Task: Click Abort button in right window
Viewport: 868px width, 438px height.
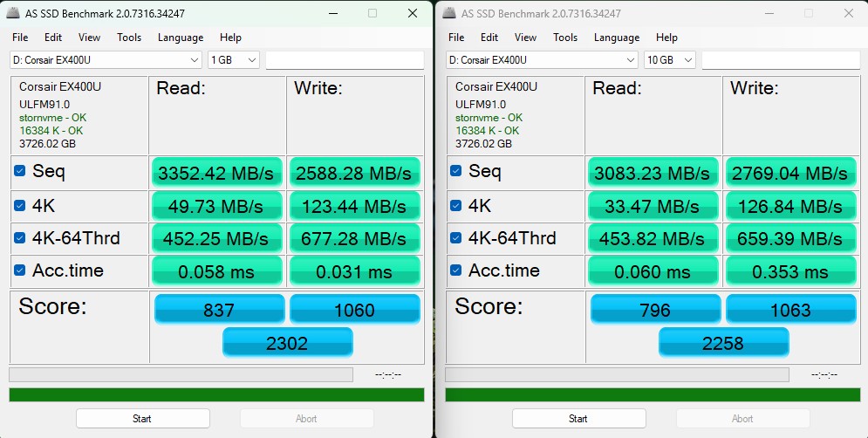Action: pyautogui.click(x=743, y=419)
